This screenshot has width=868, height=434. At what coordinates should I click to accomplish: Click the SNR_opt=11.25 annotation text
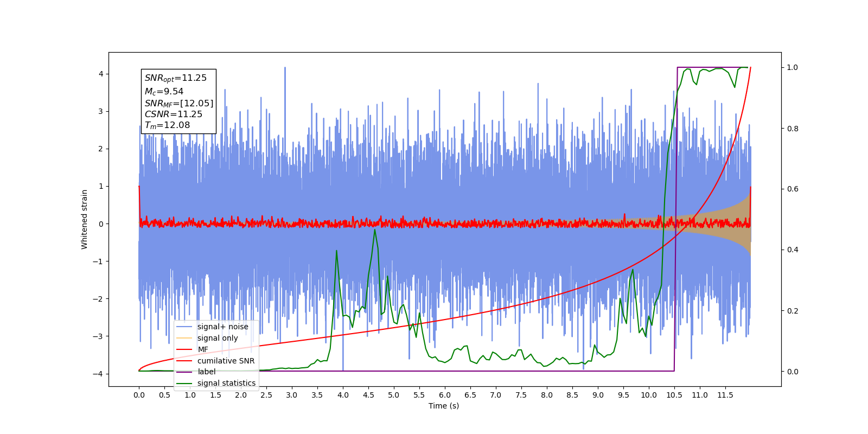[x=176, y=78]
